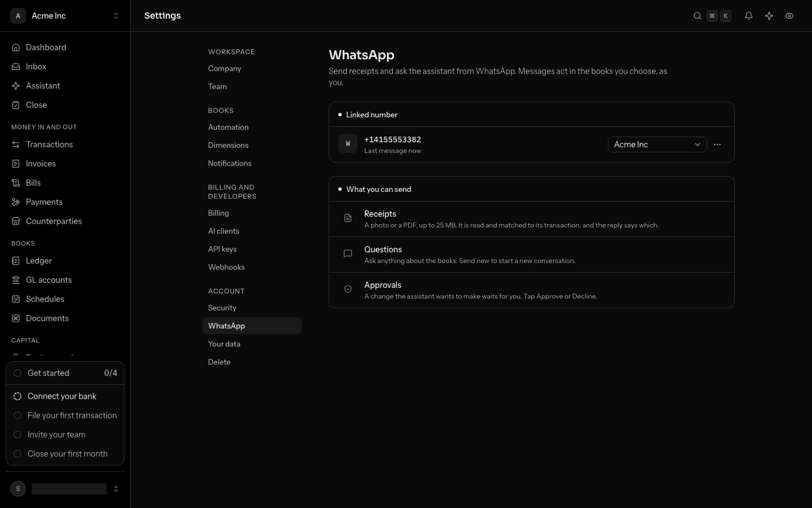Click the Acme Inc 'A' workspace avatar

pyautogui.click(x=18, y=16)
